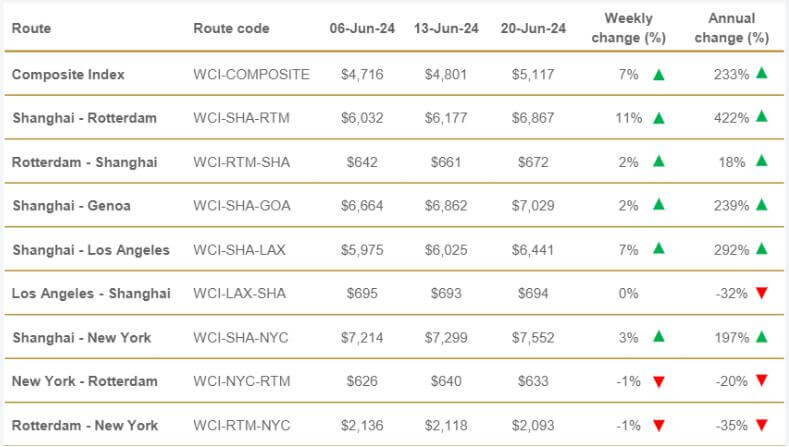
Task: Click the Weekly change (%) header
Action: point(628,28)
